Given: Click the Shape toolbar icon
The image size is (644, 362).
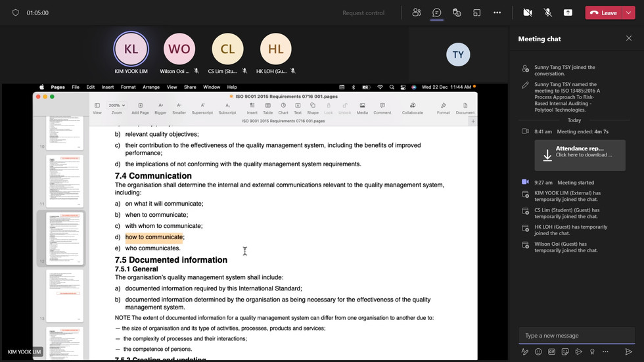Looking at the screenshot, I should [313, 108].
